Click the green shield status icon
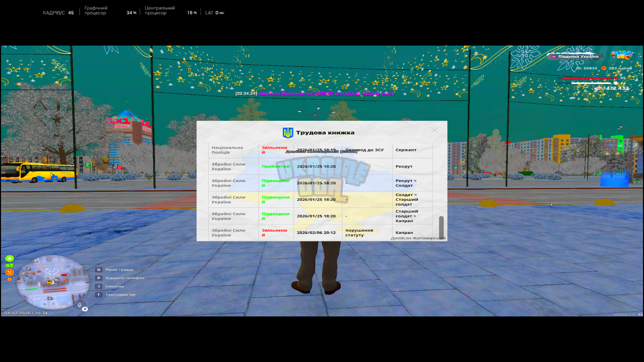The width and height of the screenshot is (644, 362). tap(10, 258)
